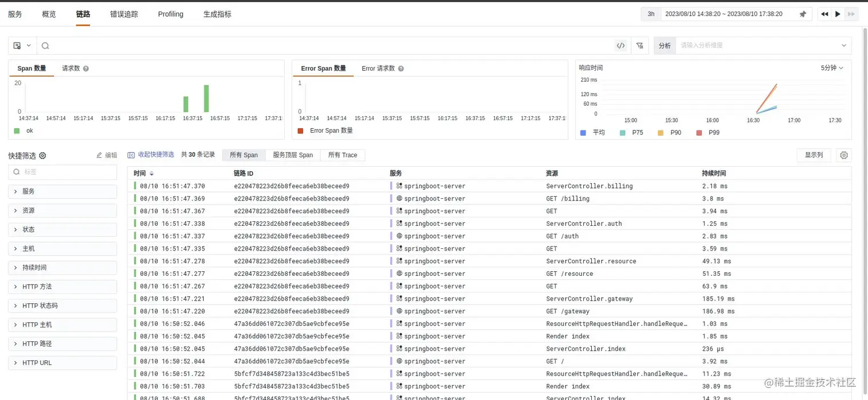Click the service icon on ServerController.gateway row
Viewport: 868px width, 400px height.
click(399, 299)
